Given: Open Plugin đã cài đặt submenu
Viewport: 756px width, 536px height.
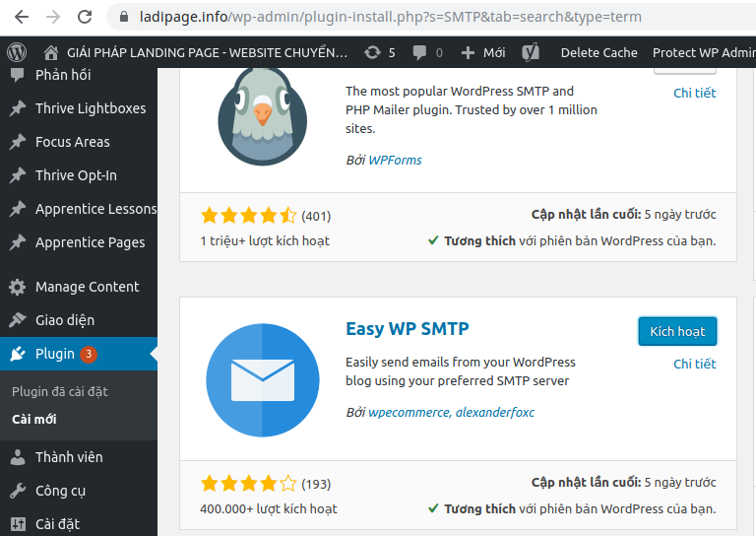Looking at the screenshot, I should [60, 392].
